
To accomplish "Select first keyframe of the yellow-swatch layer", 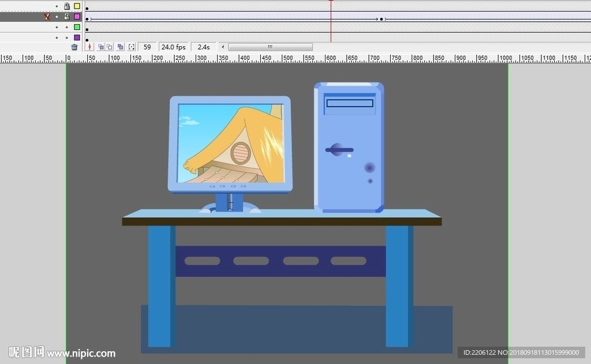I will 87,8.
